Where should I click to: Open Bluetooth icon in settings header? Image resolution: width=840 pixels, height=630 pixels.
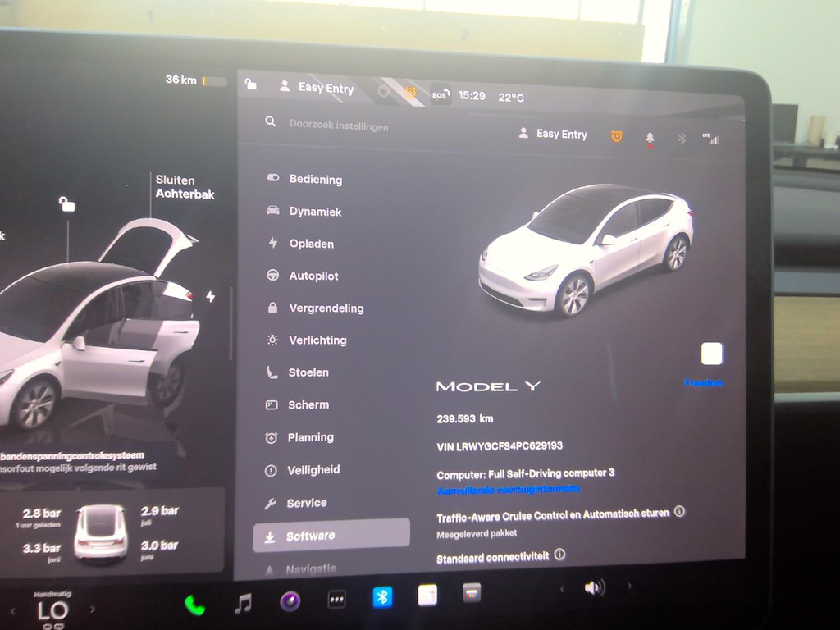682,138
